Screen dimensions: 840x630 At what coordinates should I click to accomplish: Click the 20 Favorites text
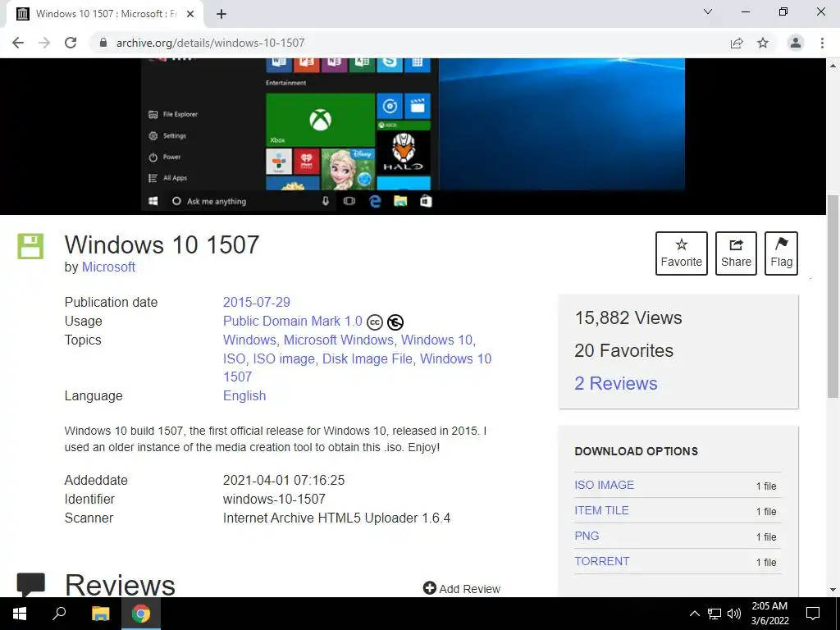coord(624,351)
